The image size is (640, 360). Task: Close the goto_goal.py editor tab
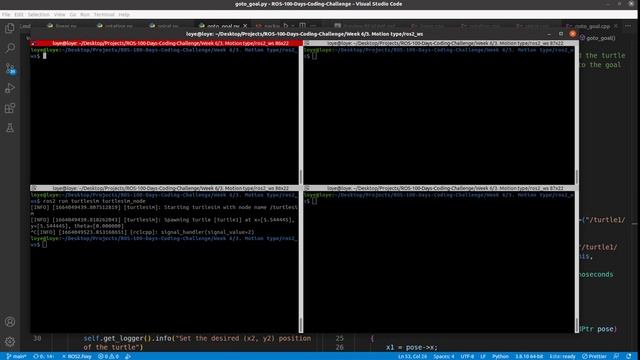point(245,26)
